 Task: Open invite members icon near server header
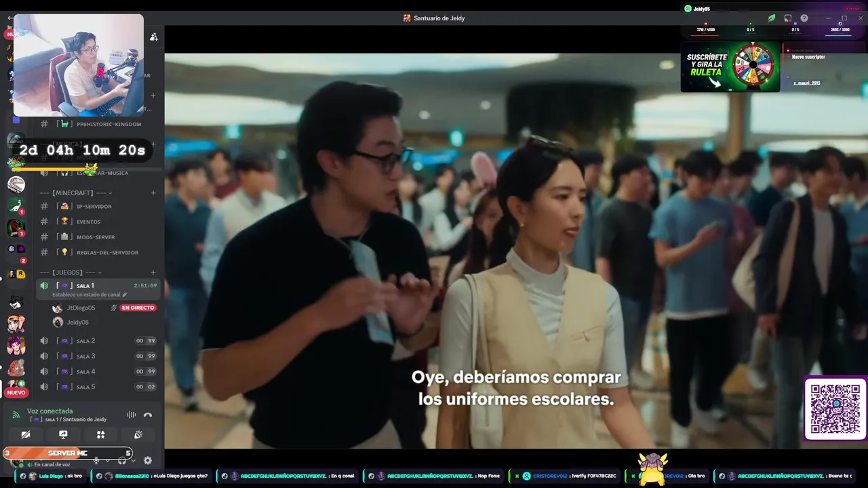(x=154, y=37)
